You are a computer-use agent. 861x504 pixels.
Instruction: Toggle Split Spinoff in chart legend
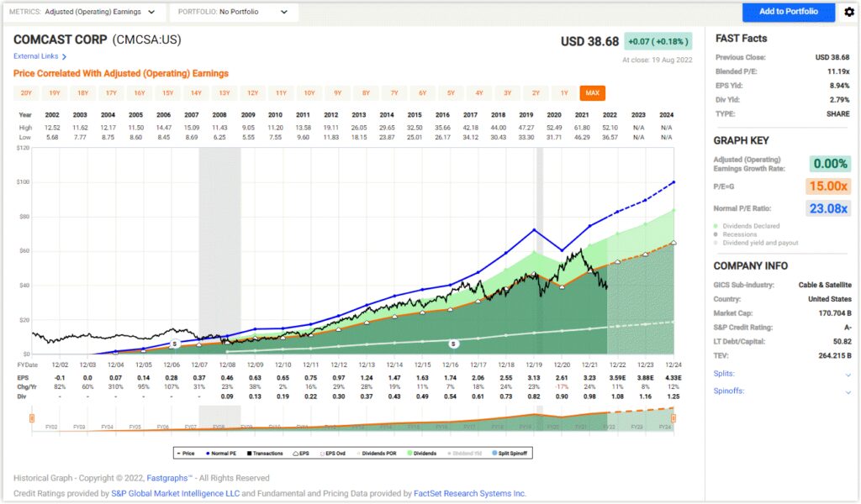click(510, 454)
